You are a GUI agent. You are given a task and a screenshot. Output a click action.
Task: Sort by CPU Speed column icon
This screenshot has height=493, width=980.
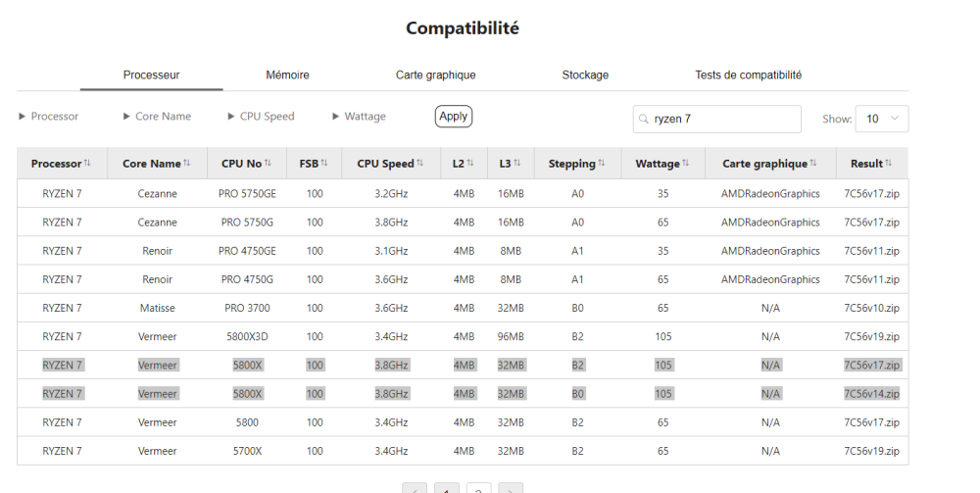[420, 164]
